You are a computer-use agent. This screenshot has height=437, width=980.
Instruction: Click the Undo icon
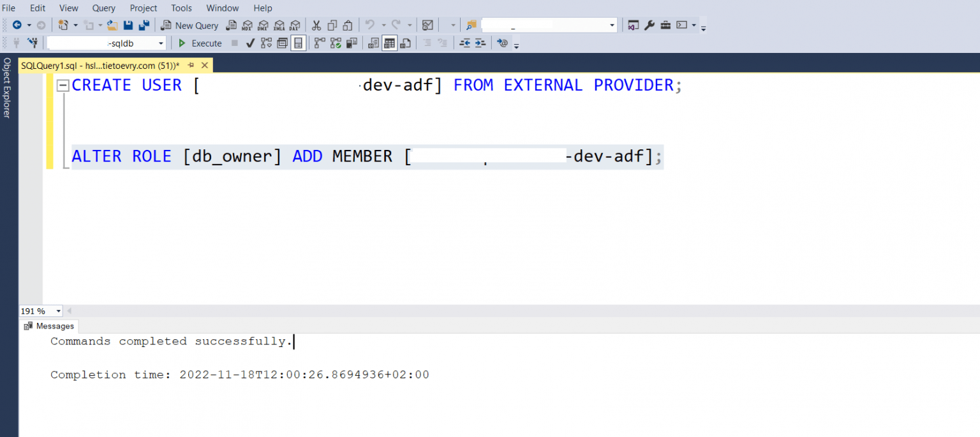point(369,25)
